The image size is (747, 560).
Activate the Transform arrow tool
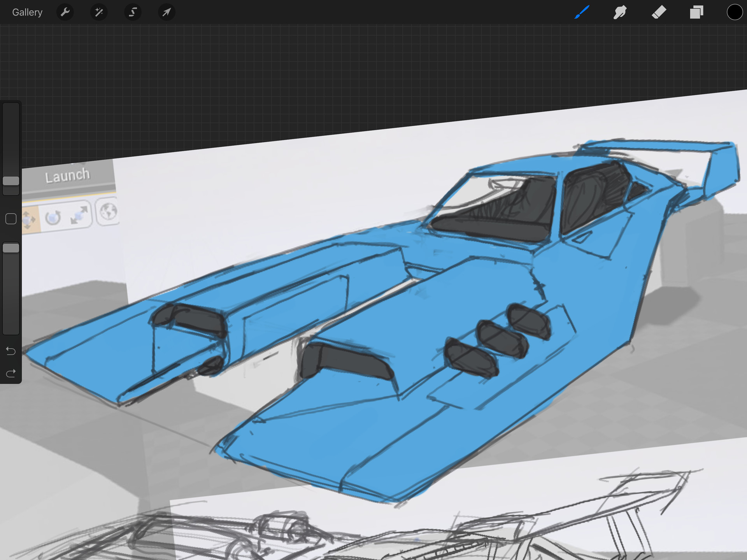tap(167, 12)
